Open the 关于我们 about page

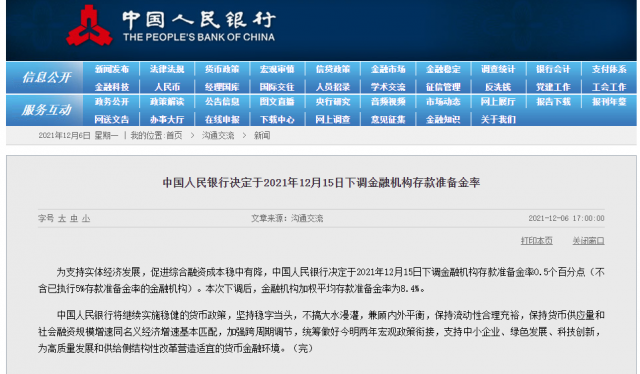point(498,120)
